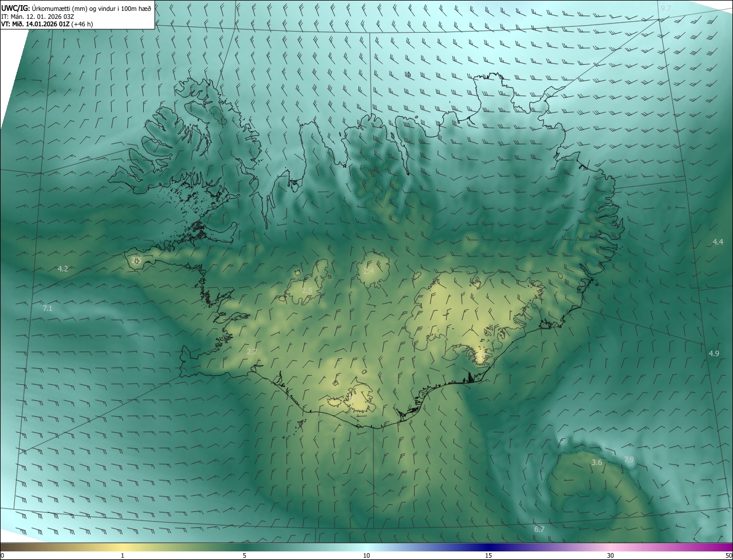The width and height of the screenshot is (733, 560).
Task: Click the color scale tick label '5'
Action: pyautogui.click(x=245, y=555)
